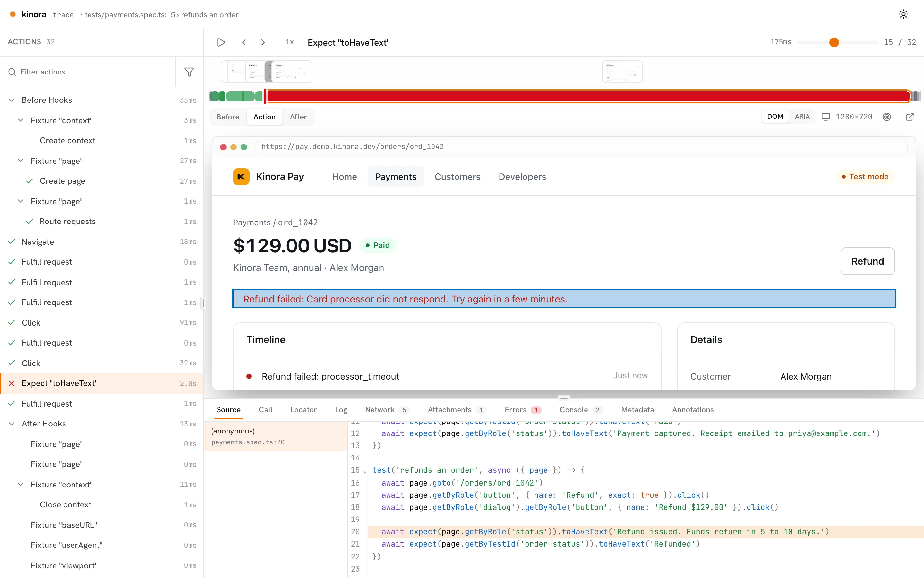924x578 pixels.
Task: Go to the next action arrow
Action: coord(263,42)
